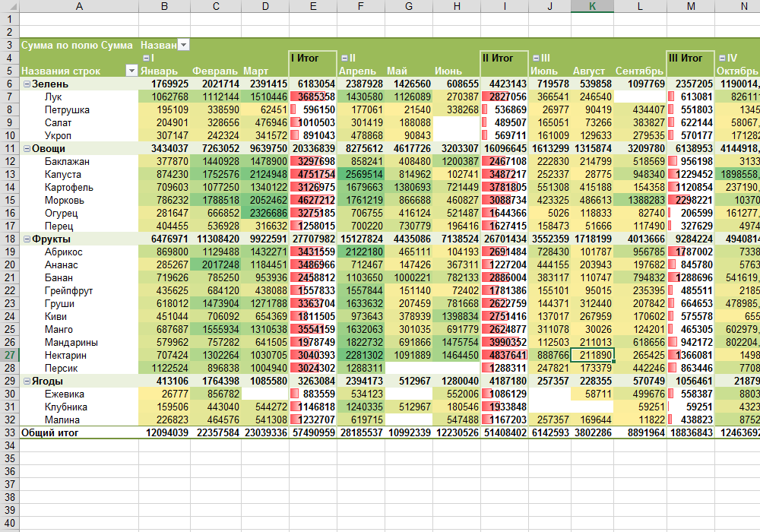Select cell with value 3990352
The height and width of the screenshot is (532, 760).
[505, 342]
